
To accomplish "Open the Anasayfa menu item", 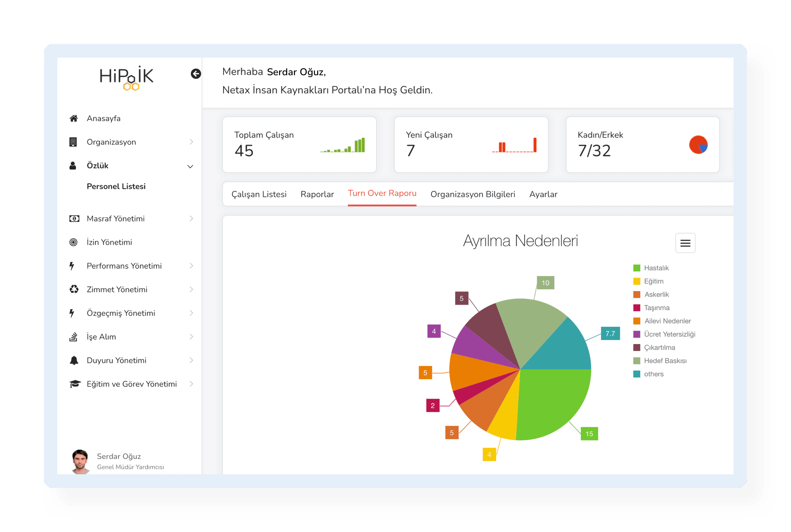I will point(104,118).
